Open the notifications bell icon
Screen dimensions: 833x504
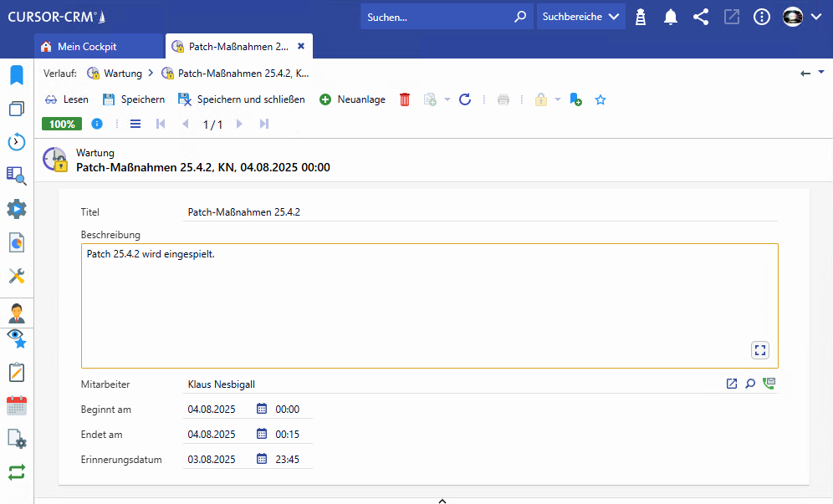point(671,17)
